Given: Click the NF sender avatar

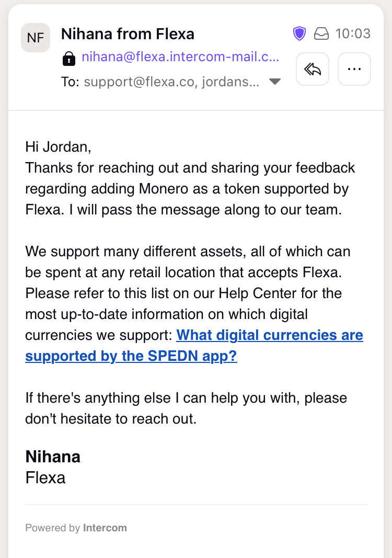Looking at the screenshot, I should (x=36, y=38).
